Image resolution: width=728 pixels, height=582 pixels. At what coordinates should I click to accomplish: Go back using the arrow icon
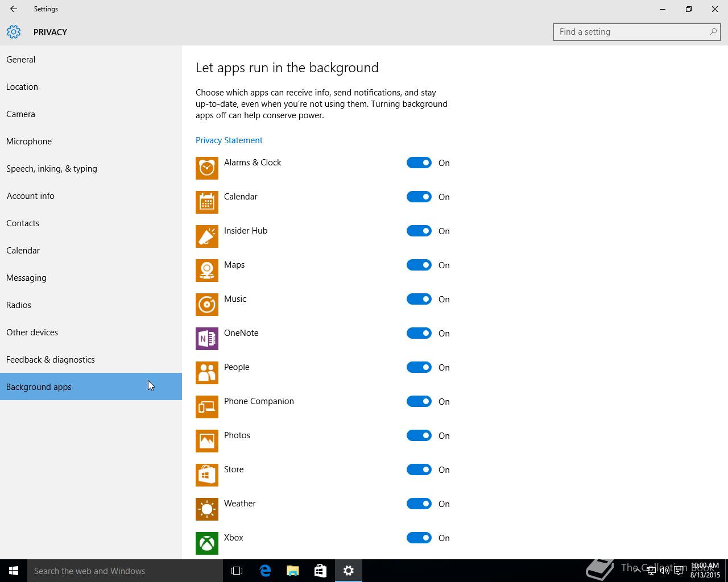(x=14, y=9)
